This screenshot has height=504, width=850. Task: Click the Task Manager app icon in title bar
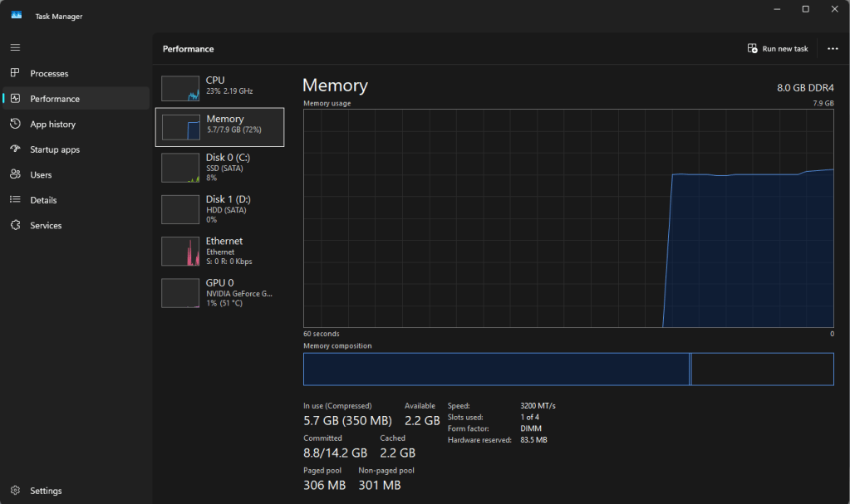click(x=17, y=15)
